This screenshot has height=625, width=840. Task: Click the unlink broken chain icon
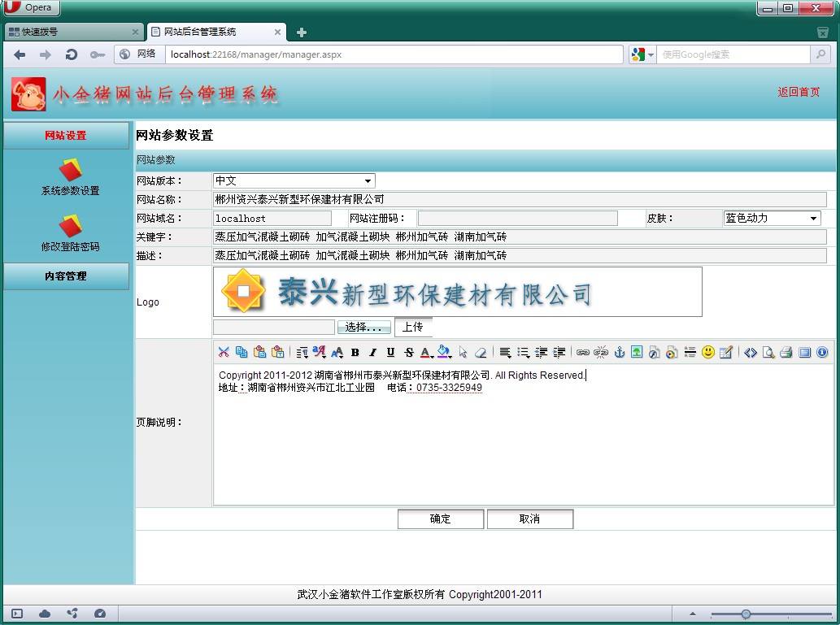pyautogui.click(x=601, y=352)
